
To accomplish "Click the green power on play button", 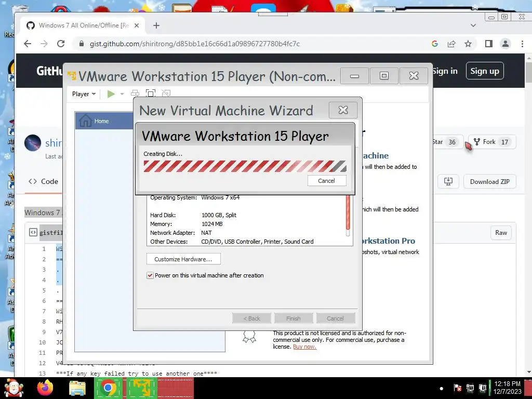I will 111,94.
